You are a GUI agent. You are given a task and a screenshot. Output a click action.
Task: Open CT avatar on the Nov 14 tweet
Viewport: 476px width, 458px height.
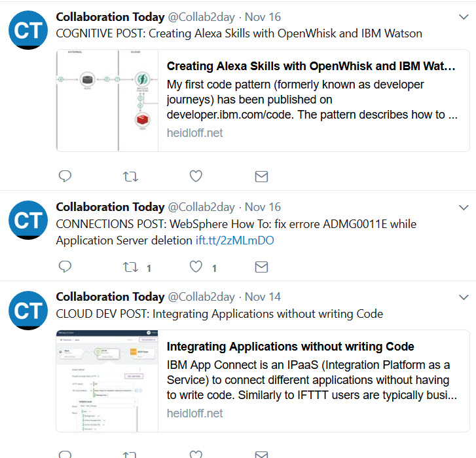pyautogui.click(x=28, y=311)
